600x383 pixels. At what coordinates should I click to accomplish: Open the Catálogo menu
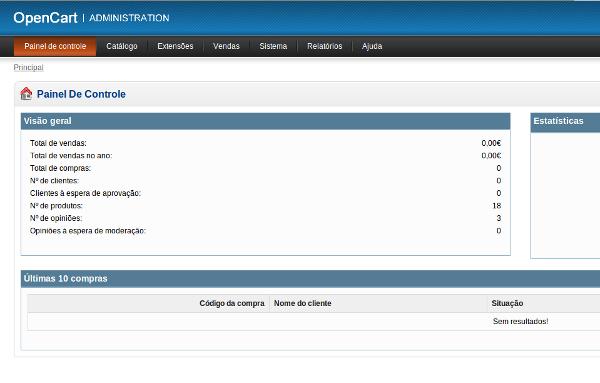(122, 46)
